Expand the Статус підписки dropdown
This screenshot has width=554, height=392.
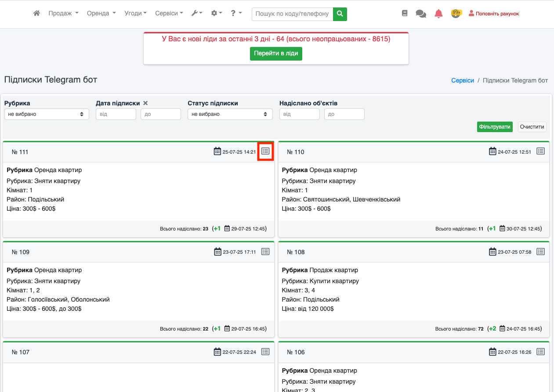230,114
